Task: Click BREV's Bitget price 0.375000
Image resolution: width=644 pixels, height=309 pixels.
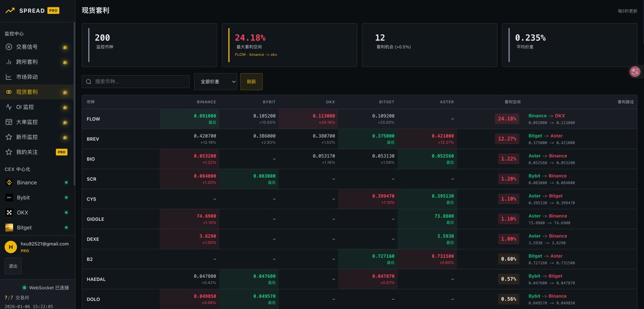Action: [383, 136]
